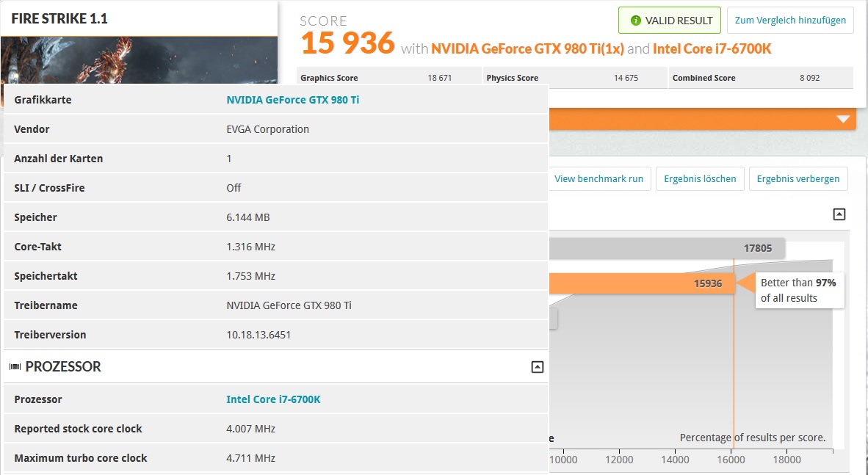Click the Percentage of results per score caption
868x475 pixels.
[752, 438]
